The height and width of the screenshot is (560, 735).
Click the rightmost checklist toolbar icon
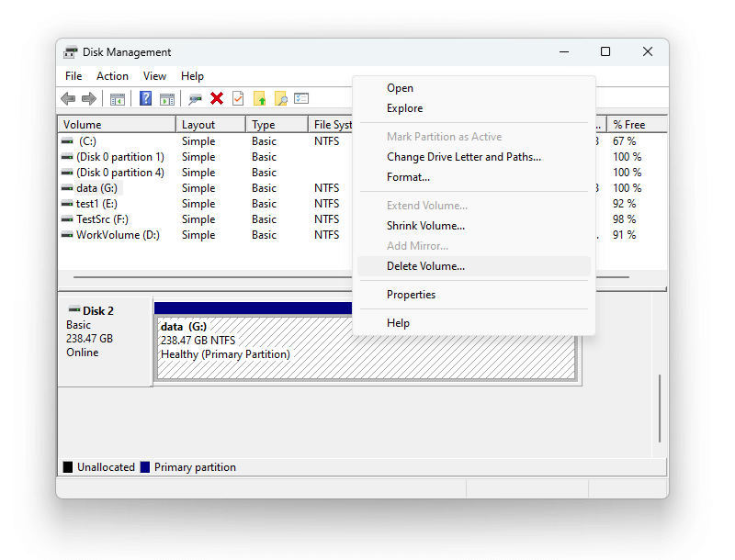pos(302,98)
